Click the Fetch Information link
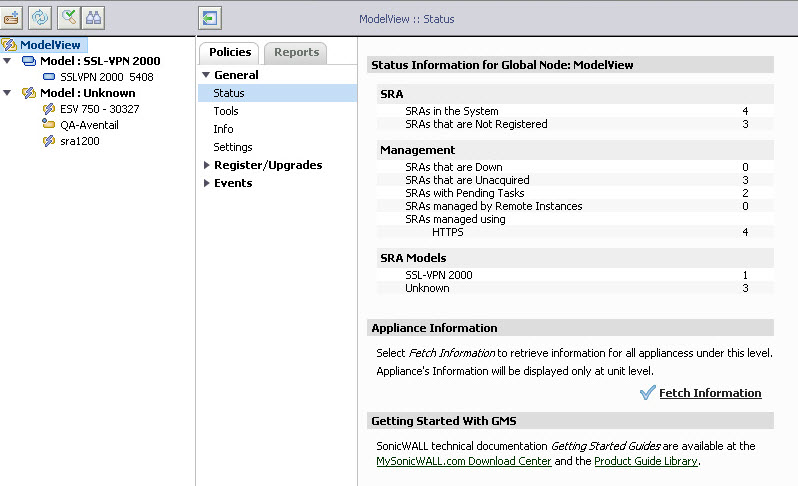The height and width of the screenshot is (486, 798). 710,393
